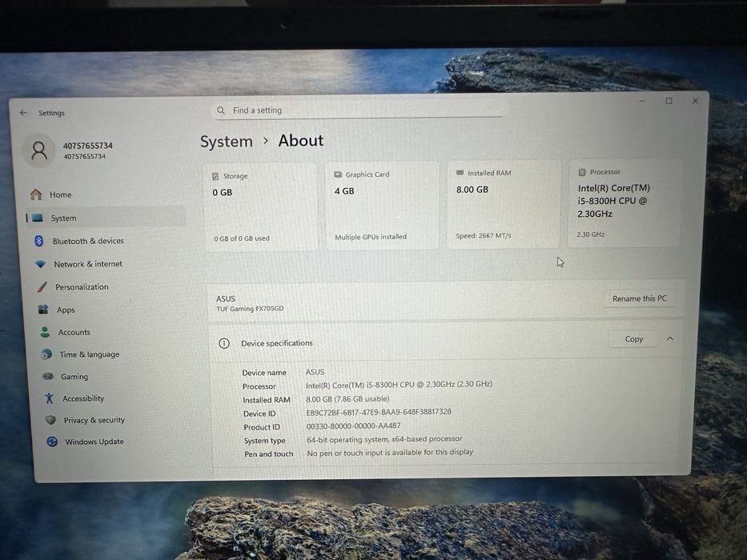The image size is (747, 560).
Task: Open the Graphics Card 4 GB card
Action: [382, 206]
